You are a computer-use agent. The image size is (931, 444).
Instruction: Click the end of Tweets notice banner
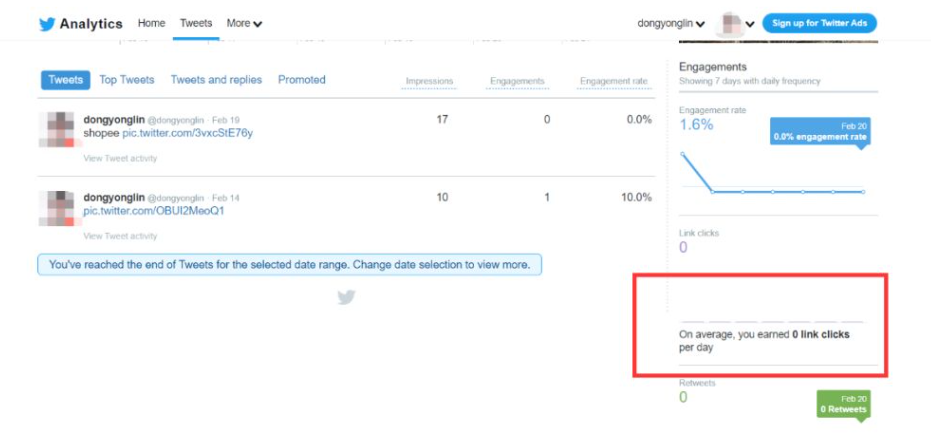289,265
